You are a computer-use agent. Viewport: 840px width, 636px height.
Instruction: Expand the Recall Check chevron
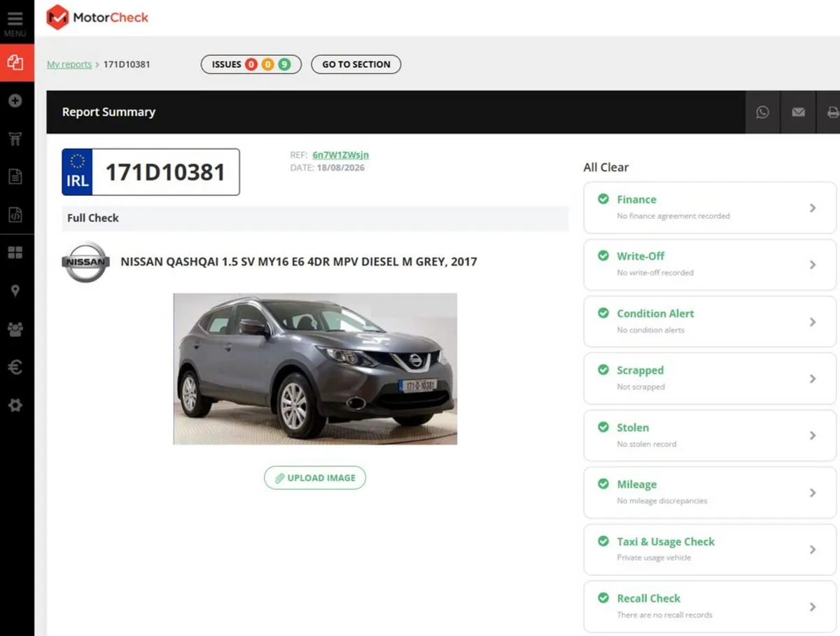813,607
